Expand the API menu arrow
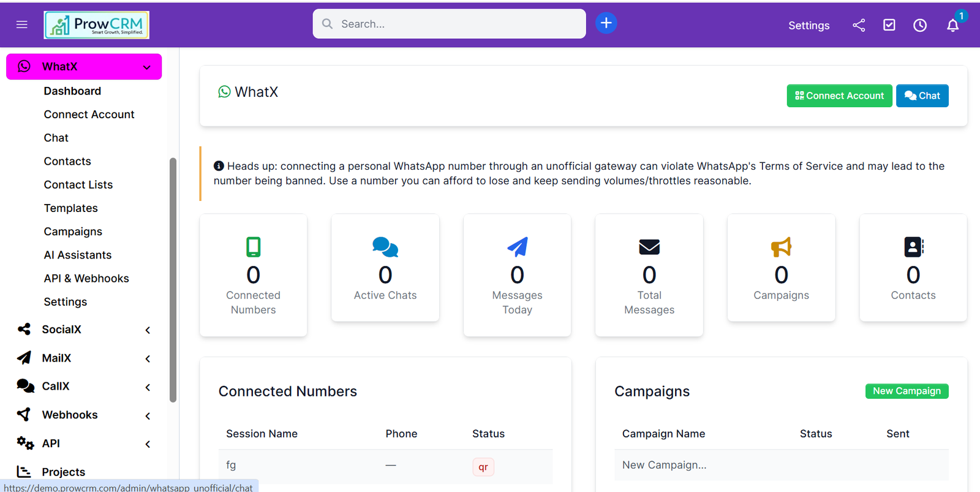The height and width of the screenshot is (492, 980). pyautogui.click(x=148, y=444)
